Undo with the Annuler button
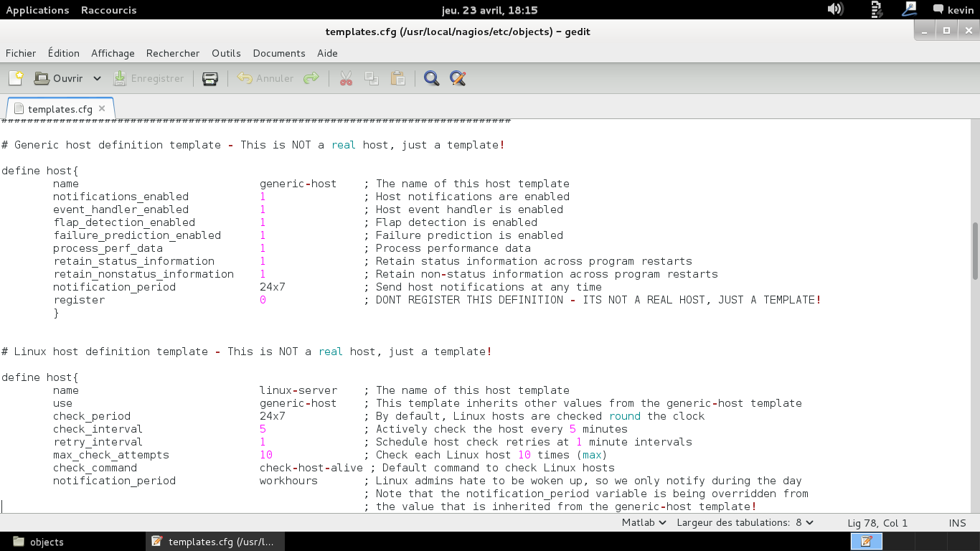 click(265, 78)
